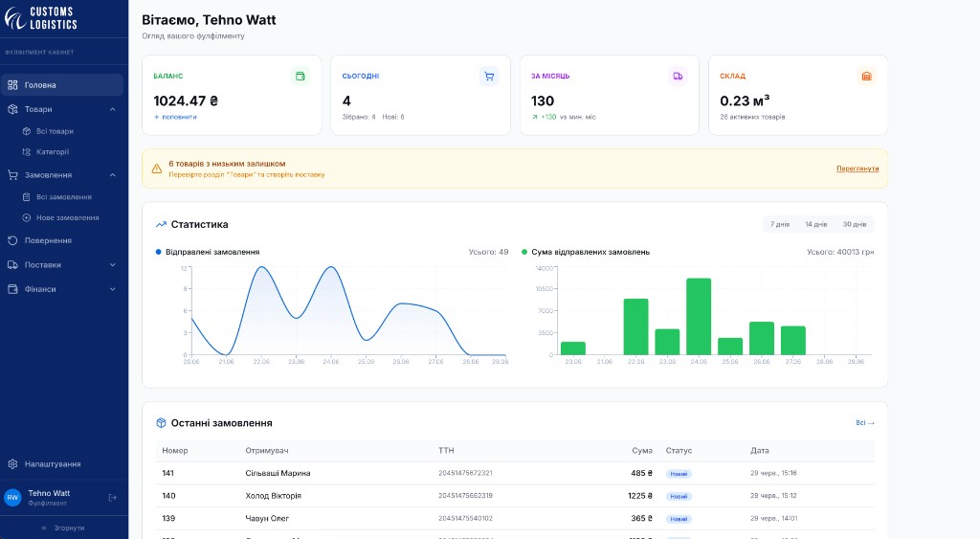The height and width of the screenshot is (539, 980).
Task: Click the Товари box icon in sidebar
Action: pos(12,109)
